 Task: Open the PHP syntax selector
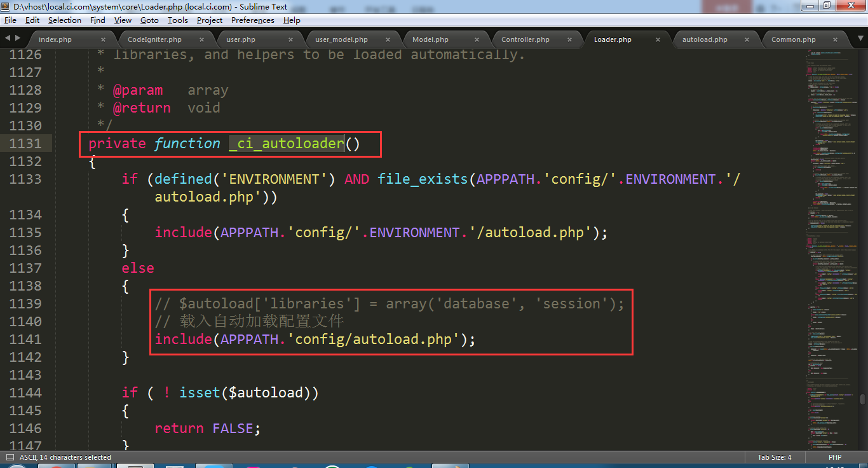point(834,457)
